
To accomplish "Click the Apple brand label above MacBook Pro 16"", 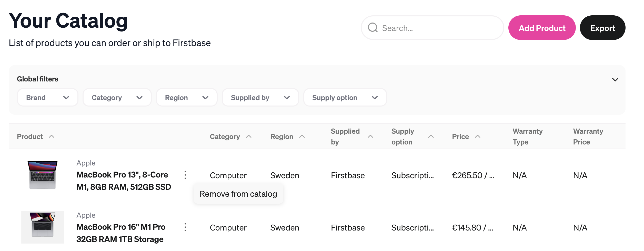I will 86,215.
